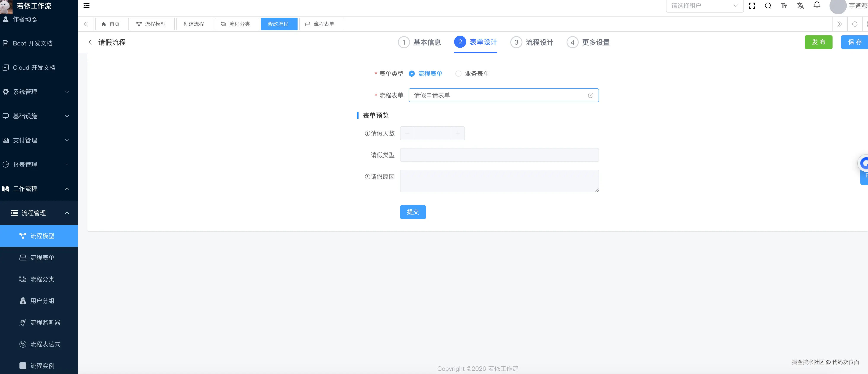Open the notifications bell icon
Screen dimensions: 868x374
(817, 5)
